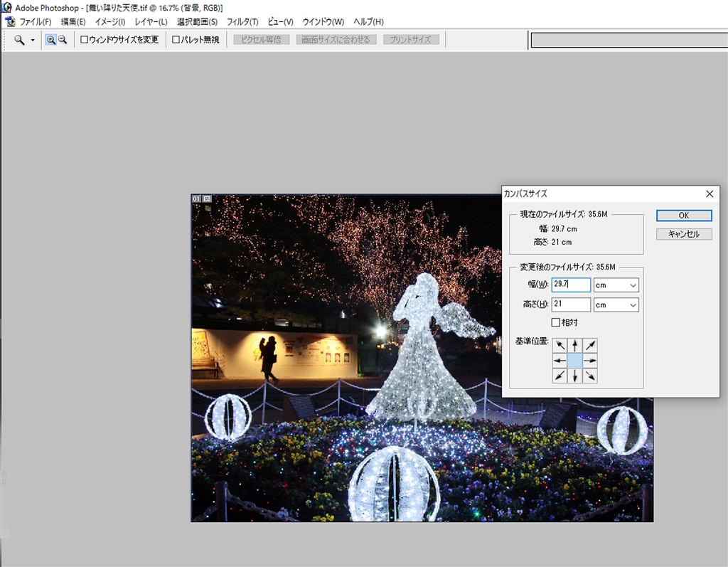Set anchor to the bottom-left arrow

560,376
